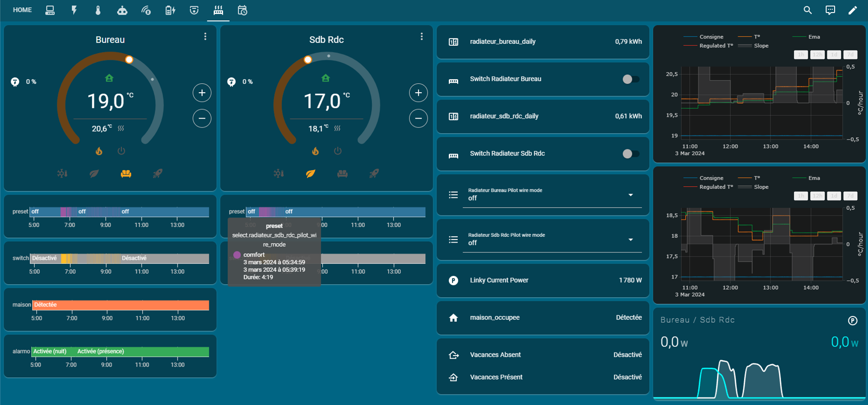Increase Bureau temperature with plus button
The width and height of the screenshot is (868, 405).
(x=202, y=93)
